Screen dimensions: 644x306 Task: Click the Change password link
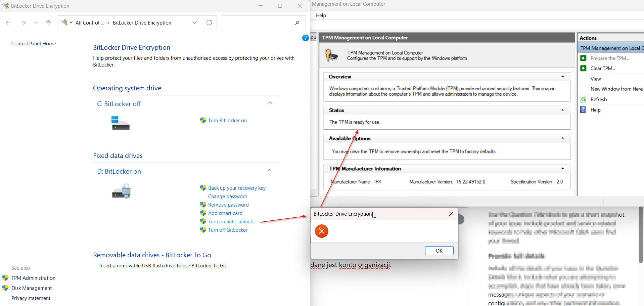coord(228,196)
